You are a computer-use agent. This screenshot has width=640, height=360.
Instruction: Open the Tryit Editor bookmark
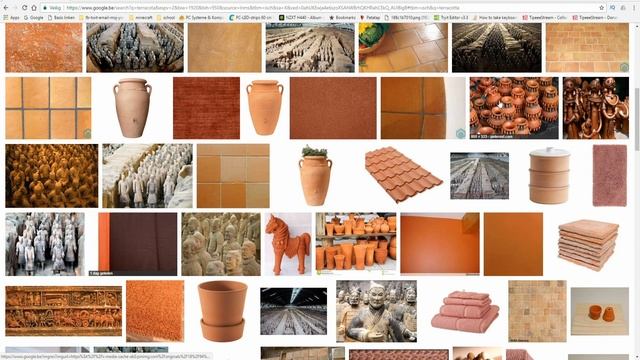451,18
